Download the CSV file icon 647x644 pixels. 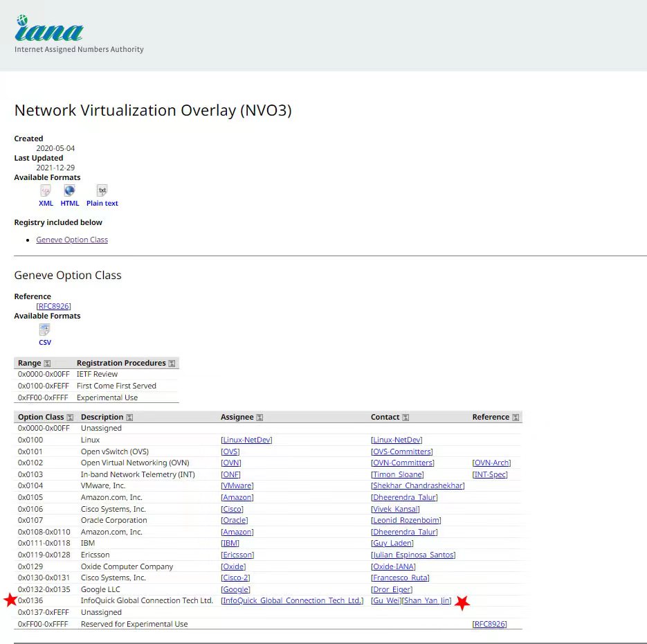tap(45, 330)
